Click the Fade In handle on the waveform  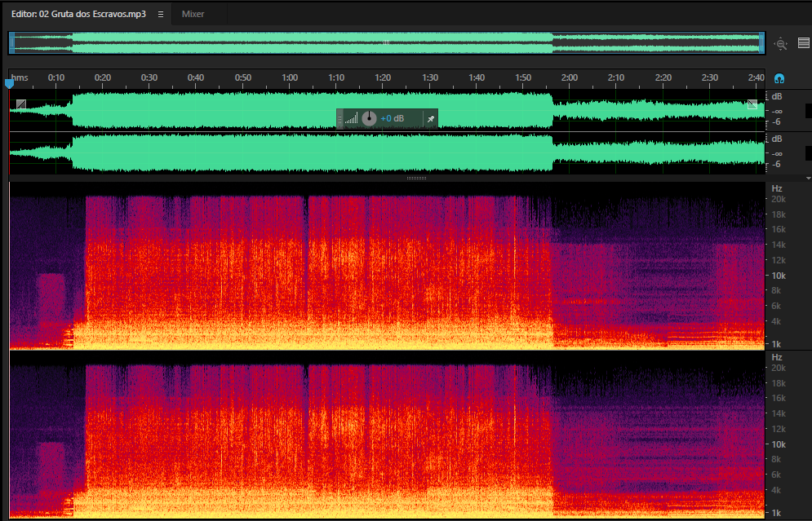(20, 104)
